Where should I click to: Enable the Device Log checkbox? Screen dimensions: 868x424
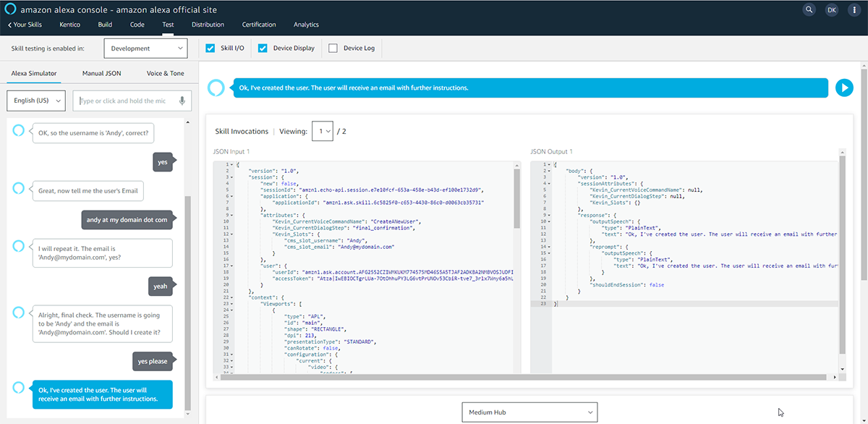point(333,48)
